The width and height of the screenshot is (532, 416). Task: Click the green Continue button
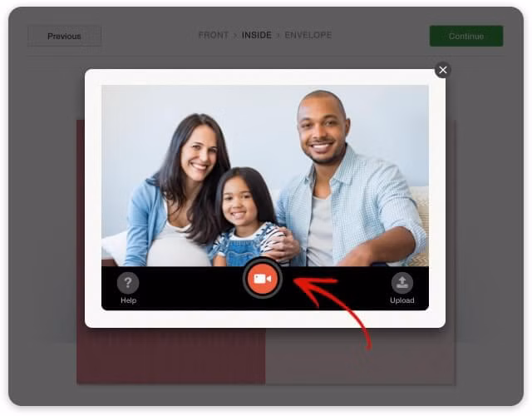tap(466, 36)
